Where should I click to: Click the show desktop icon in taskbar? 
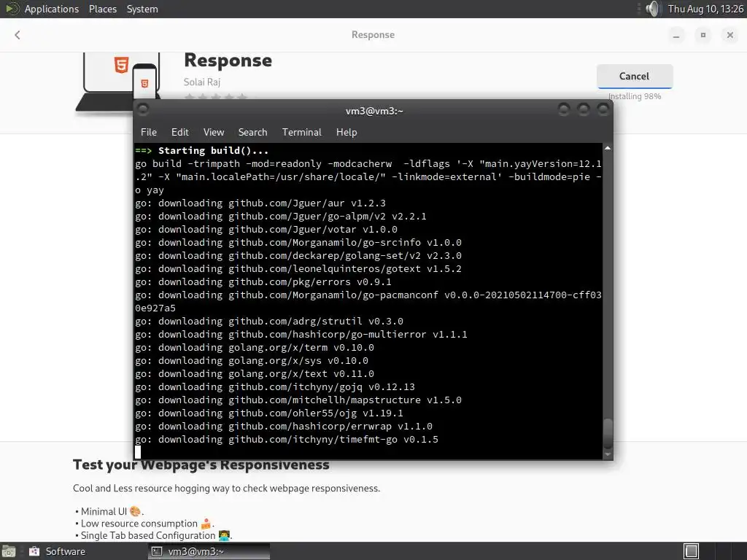point(9,551)
